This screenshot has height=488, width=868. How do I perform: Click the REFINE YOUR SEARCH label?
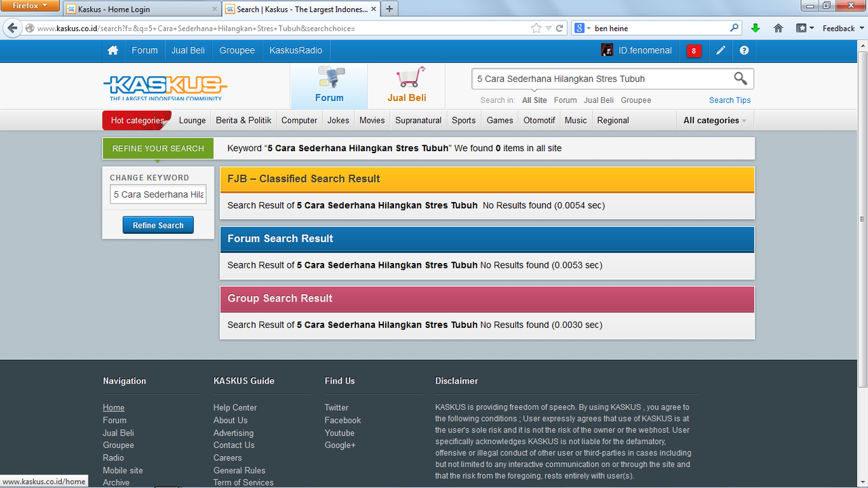158,148
